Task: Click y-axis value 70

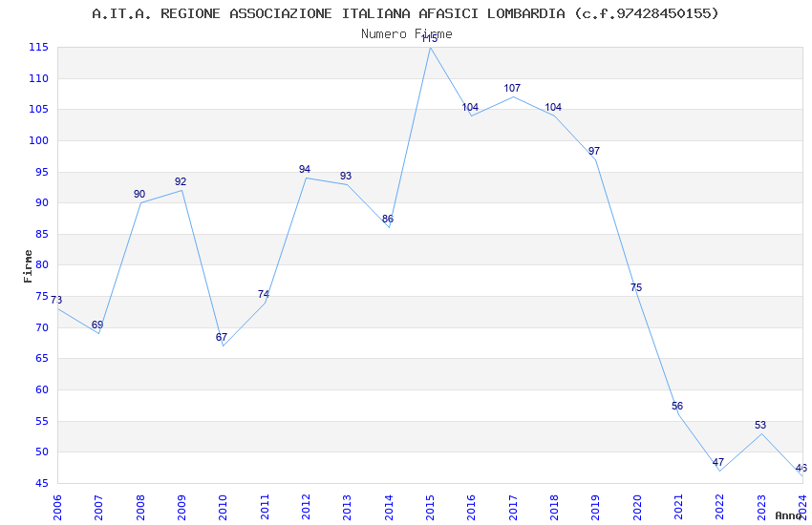Action: point(42,328)
